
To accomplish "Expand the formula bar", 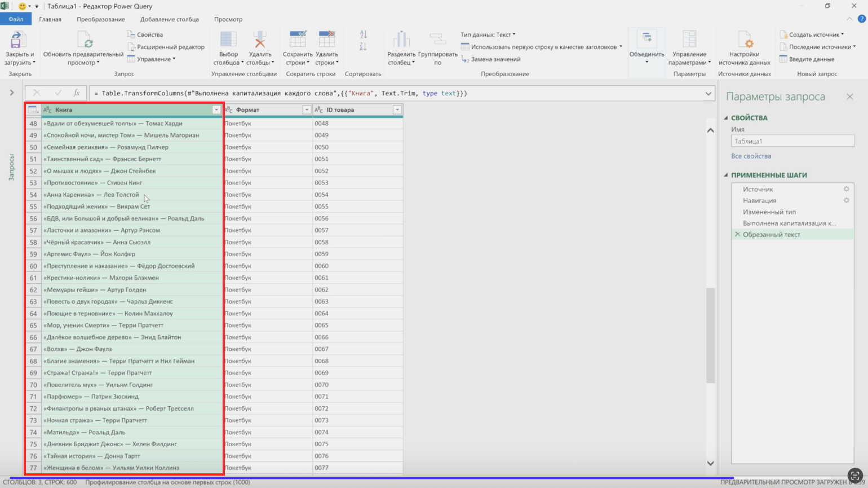I will pyautogui.click(x=708, y=94).
